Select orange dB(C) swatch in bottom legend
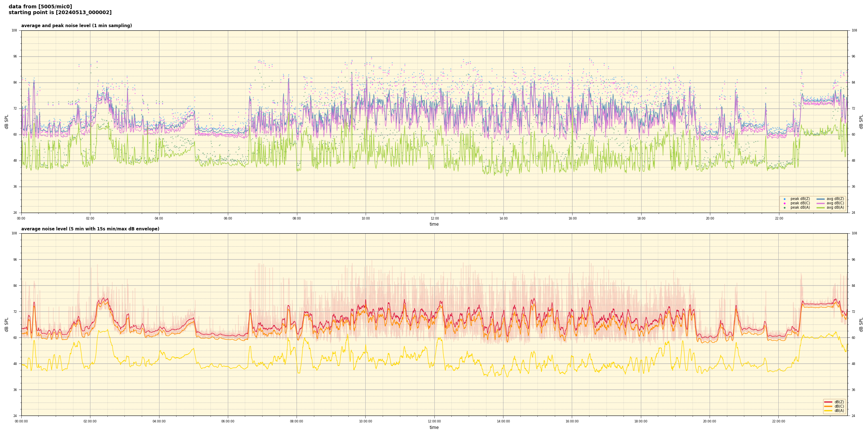 click(x=828, y=406)
